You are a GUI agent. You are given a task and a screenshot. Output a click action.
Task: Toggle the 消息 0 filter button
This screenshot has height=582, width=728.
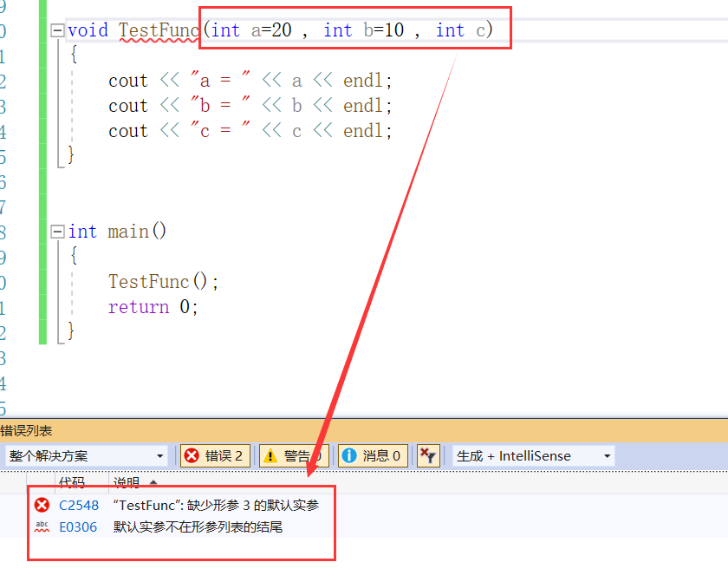click(373, 455)
